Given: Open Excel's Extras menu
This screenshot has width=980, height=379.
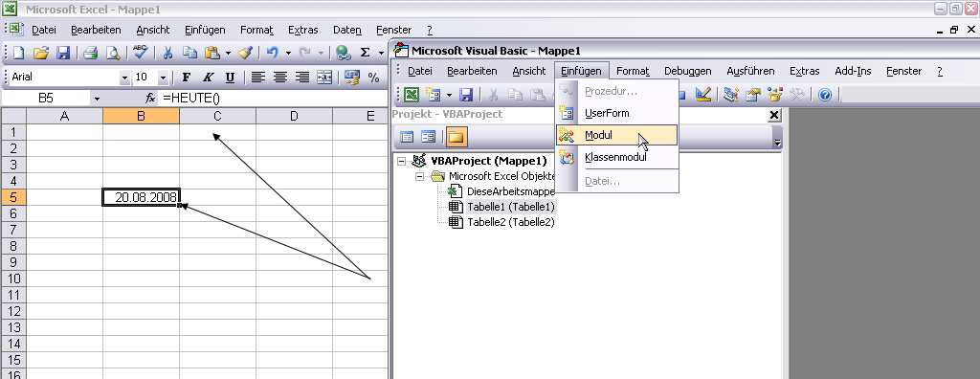Looking at the screenshot, I should point(302,30).
